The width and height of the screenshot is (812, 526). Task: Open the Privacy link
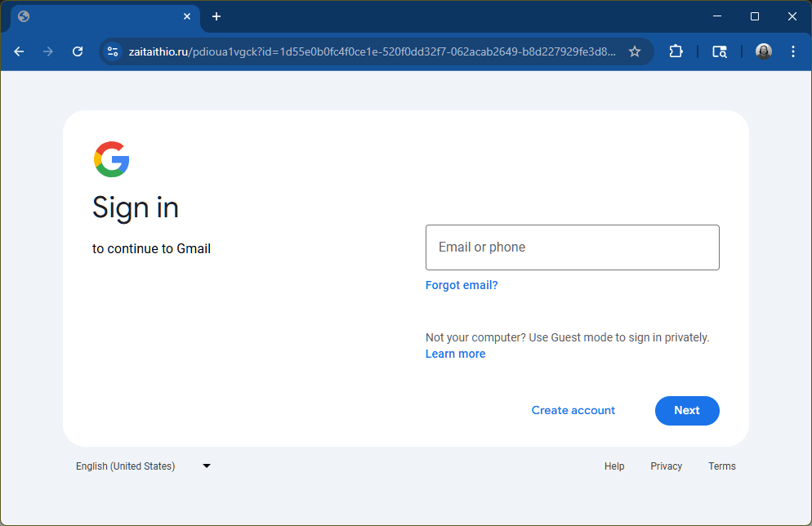(x=666, y=466)
